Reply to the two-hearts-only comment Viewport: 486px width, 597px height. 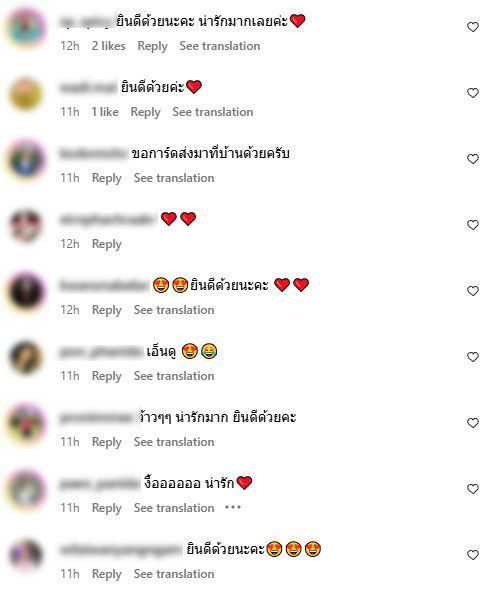click(x=107, y=244)
